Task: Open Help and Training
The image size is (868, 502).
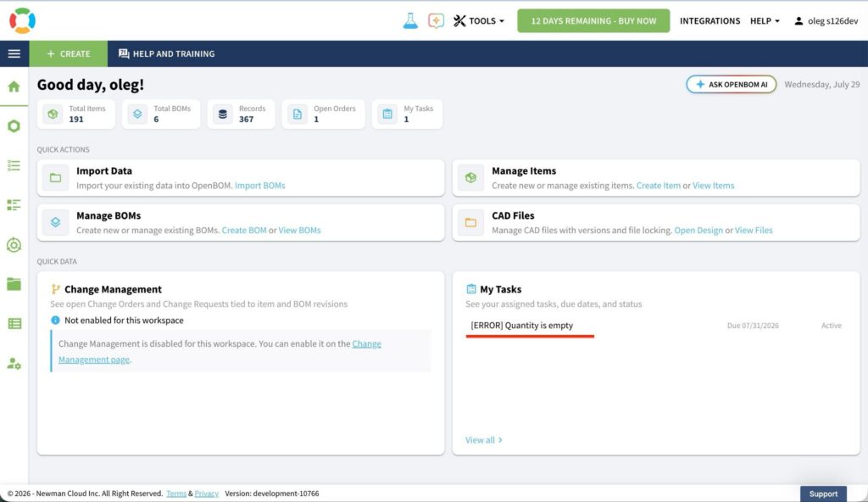Action: click(167, 53)
